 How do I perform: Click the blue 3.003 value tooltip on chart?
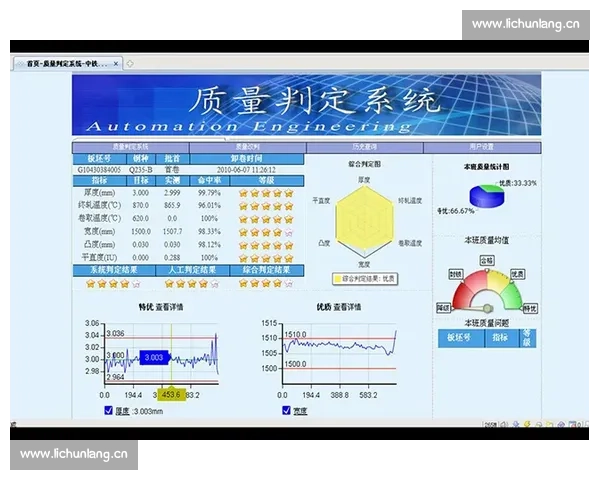(154, 358)
